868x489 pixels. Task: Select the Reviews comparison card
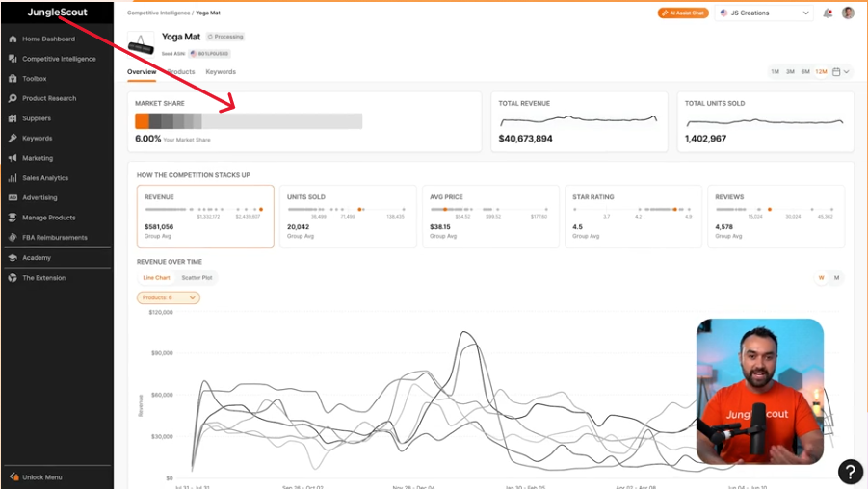point(776,217)
